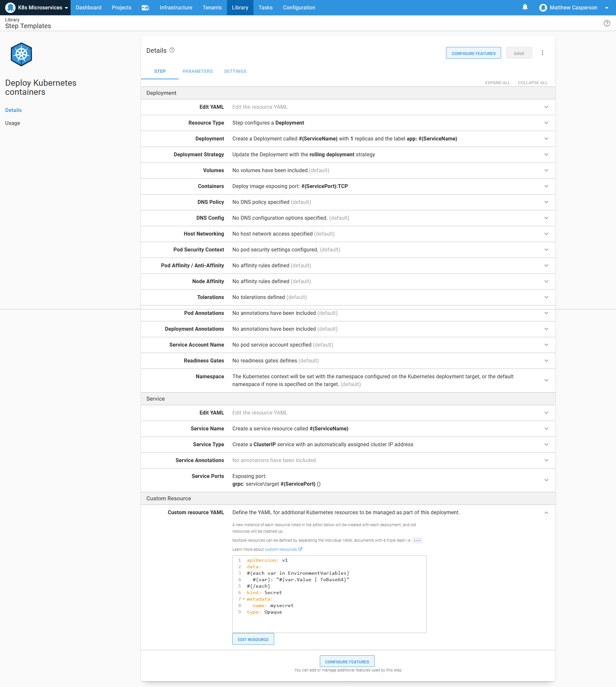Open the search icon in the navigation bar
The height and width of the screenshot is (687, 616).
tap(145, 7)
